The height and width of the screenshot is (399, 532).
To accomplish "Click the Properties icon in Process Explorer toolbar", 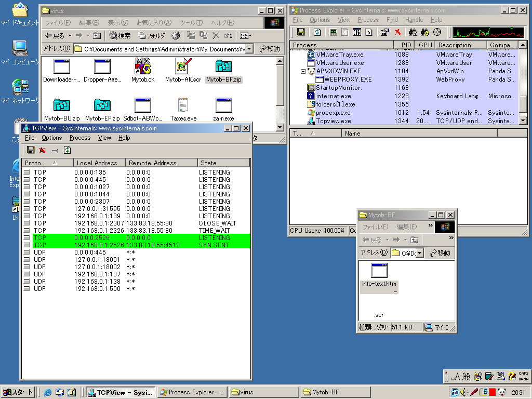I will click(384, 32).
